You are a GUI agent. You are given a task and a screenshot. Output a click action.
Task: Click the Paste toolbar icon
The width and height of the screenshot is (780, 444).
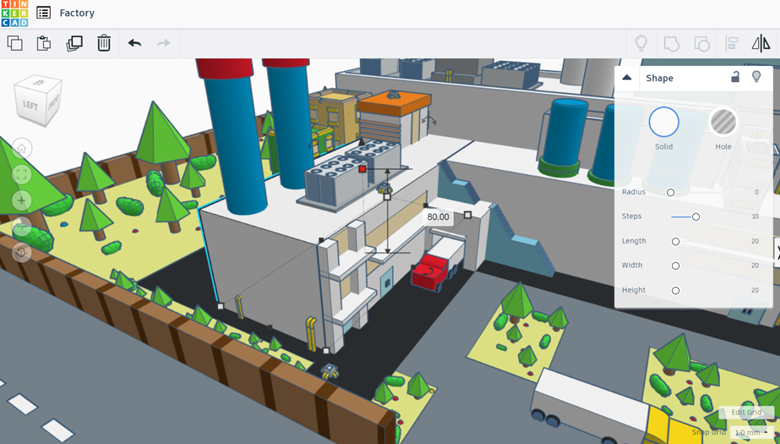pyautogui.click(x=44, y=43)
